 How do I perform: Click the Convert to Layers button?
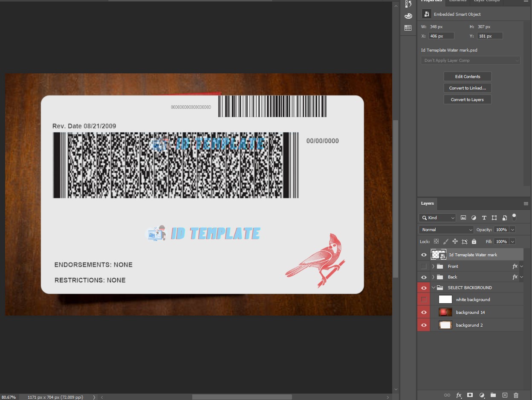468,99
